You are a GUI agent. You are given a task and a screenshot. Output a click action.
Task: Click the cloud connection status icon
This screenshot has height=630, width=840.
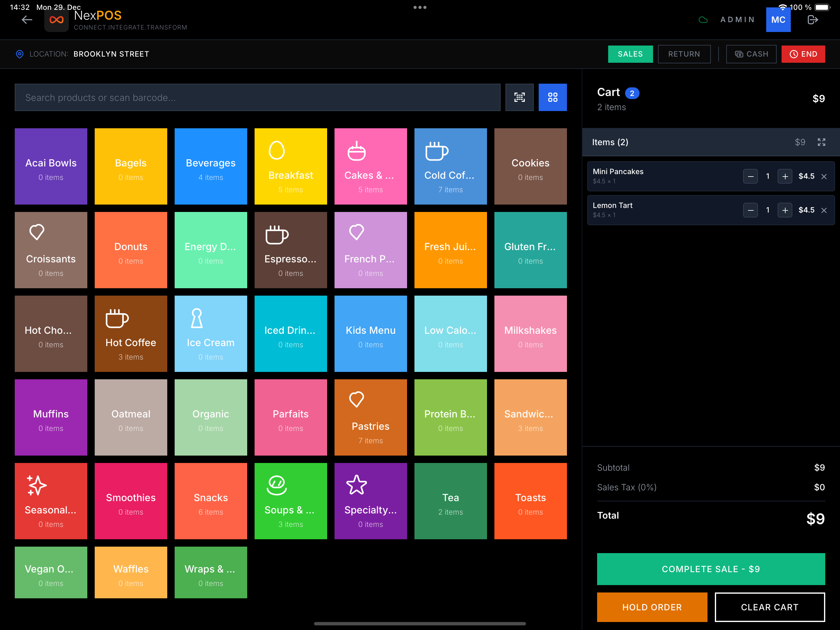(x=703, y=20)
